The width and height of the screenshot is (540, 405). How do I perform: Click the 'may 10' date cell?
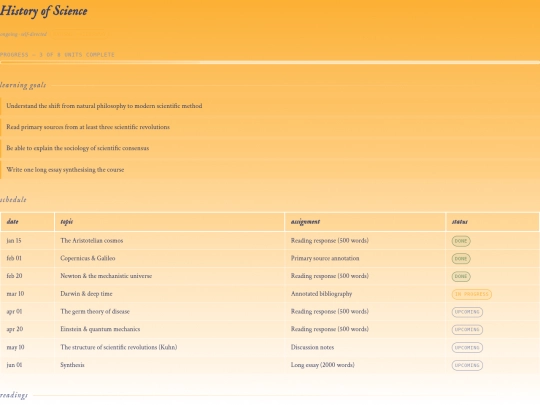click(28, 347)
